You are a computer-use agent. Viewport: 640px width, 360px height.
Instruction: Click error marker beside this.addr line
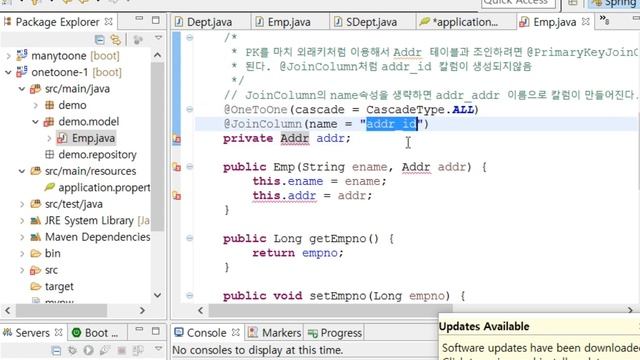pyautogui.click(x=177, y=196)
